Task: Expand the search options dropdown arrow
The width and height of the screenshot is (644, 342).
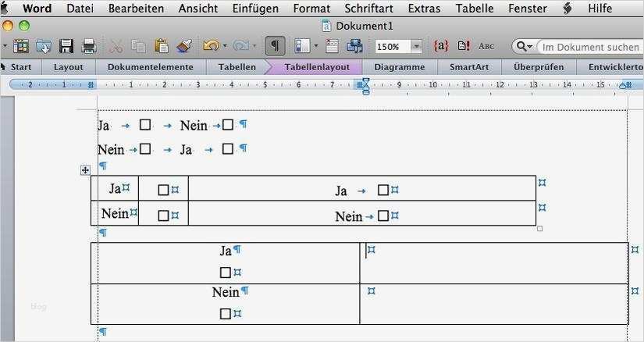Action: tap(529, 47)
